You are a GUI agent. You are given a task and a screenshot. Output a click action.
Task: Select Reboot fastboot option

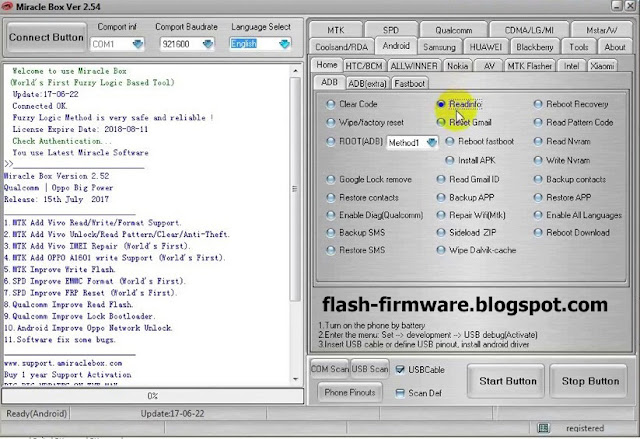pos(480,142)
